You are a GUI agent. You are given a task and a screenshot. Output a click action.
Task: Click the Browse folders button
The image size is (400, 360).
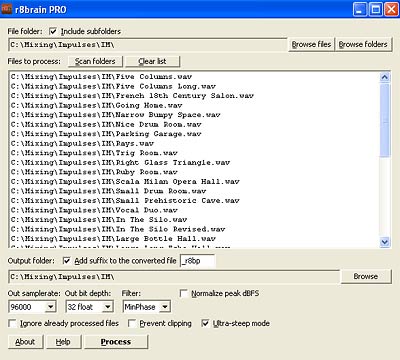363,44
